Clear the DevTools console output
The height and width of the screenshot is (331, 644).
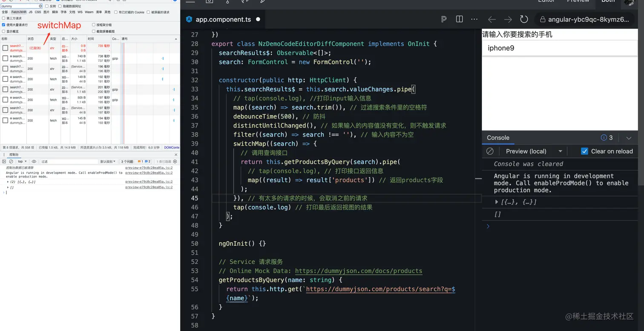click(x=11, y=162)
